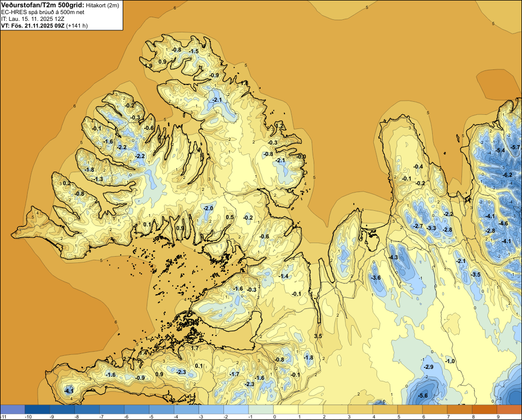
Task: Click the '-10' label on the legend scale
Action: (x=28, y=417)
